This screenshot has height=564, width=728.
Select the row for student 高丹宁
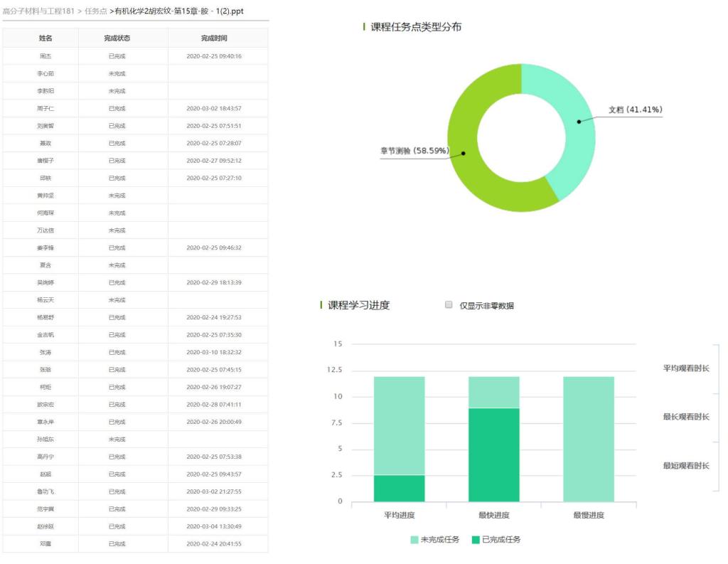tap(45, 457)
